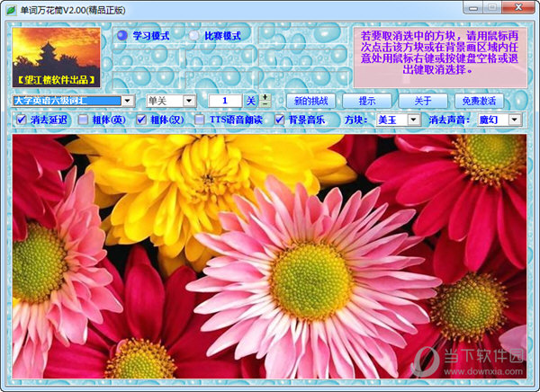The height and width of the screenshot is (392, 540).
Task: Increase level with the plus stepper
Action: tap(265, 97)
